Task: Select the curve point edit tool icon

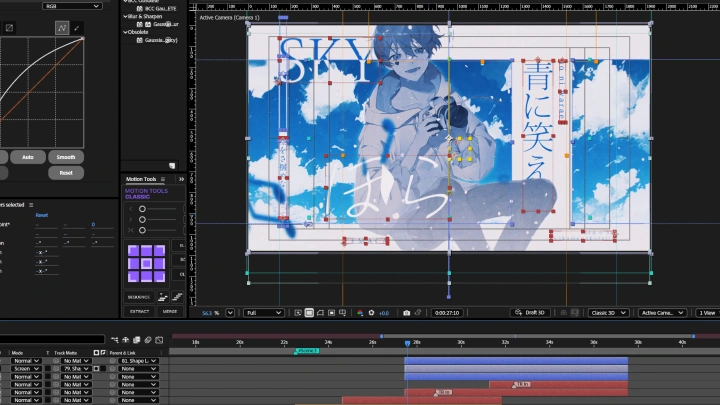Action: point(61,28)
